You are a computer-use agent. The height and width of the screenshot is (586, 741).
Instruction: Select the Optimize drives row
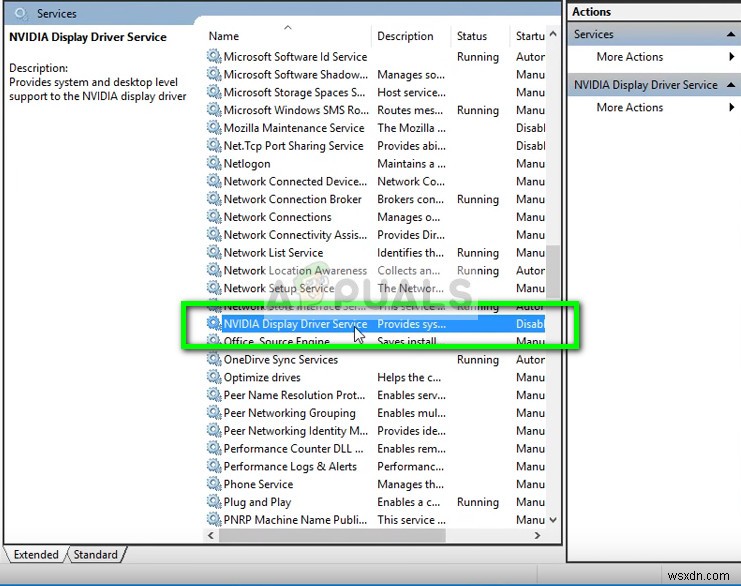[x=376, y=377]
